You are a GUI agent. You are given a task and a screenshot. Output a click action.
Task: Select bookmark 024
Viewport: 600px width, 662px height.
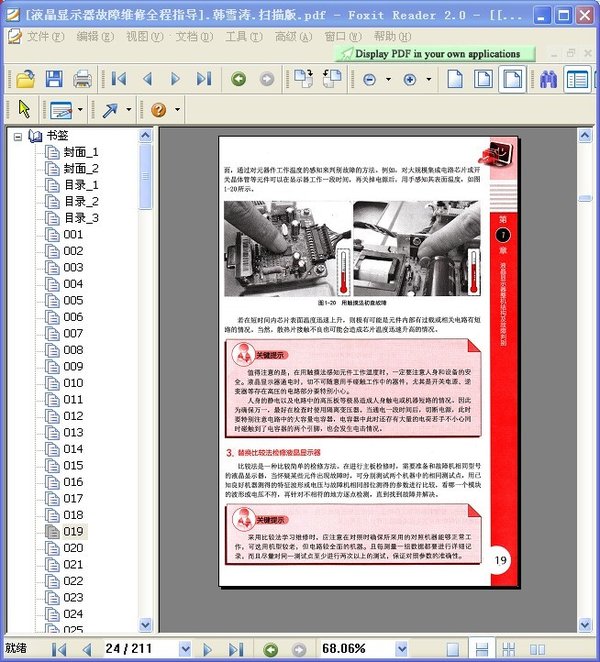tap(73, 614)
